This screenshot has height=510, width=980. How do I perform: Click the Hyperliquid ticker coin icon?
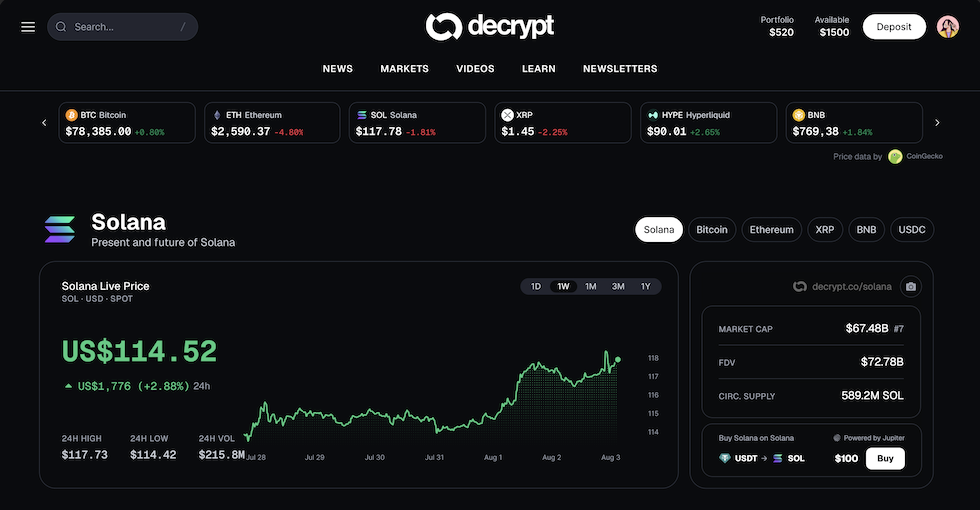pyautogui.click(x=653, y=115)
